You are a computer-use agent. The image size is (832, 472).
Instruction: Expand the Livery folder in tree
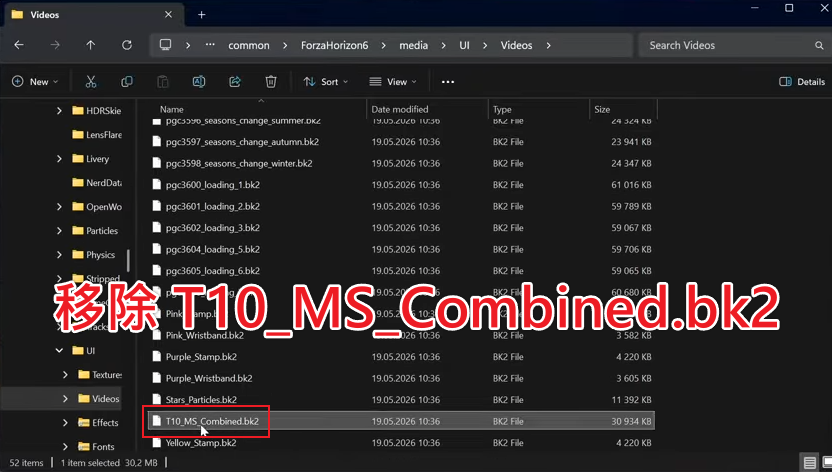point(59,159)
